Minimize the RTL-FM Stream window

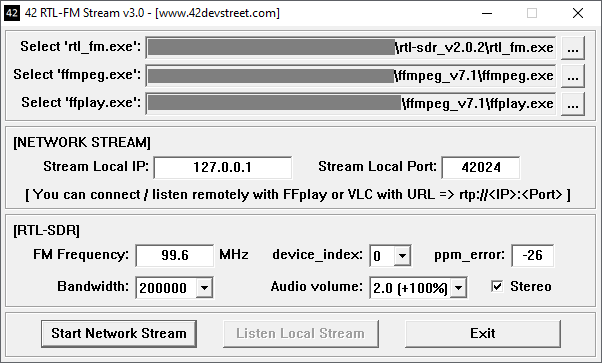487,13
